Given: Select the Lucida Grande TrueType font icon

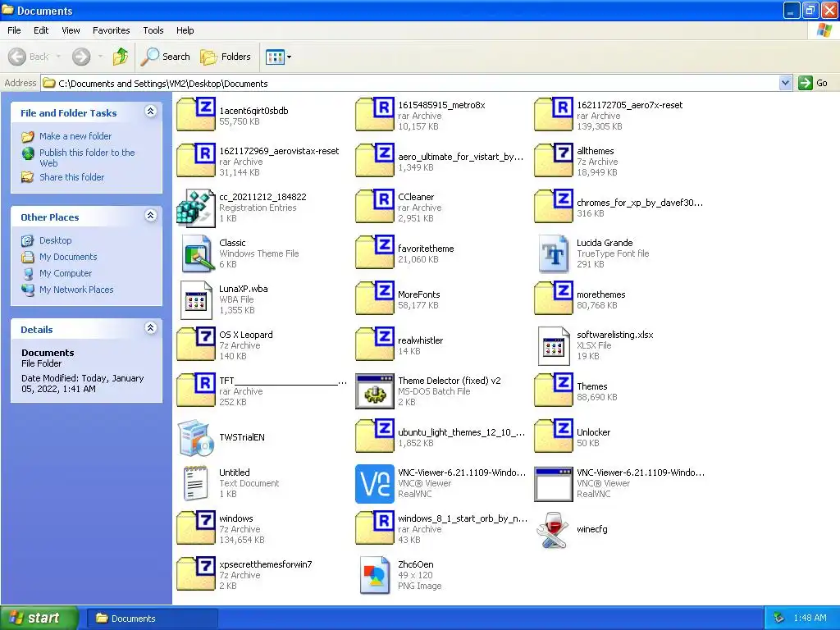Looking at the screenshot, I should (554, 254).
